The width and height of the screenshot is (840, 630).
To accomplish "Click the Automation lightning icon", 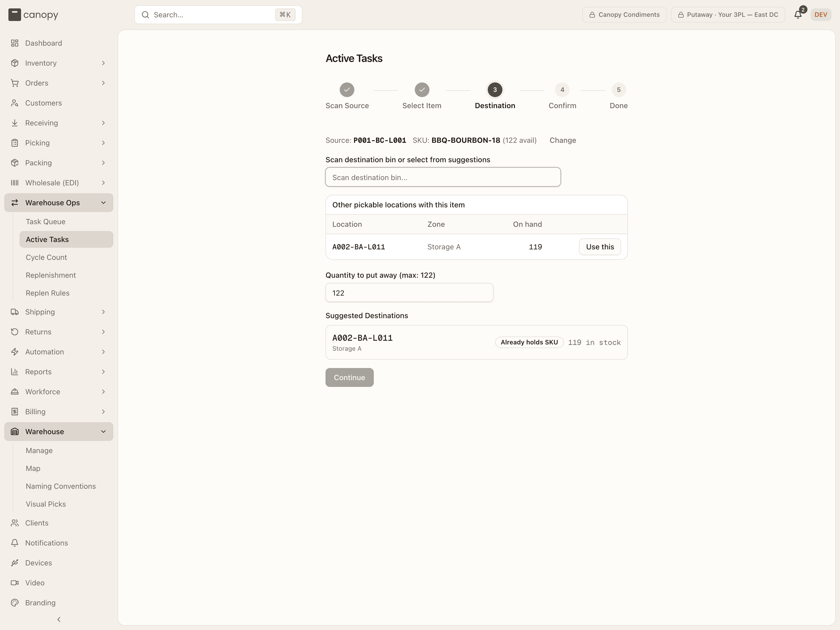I will coord(15,352).
